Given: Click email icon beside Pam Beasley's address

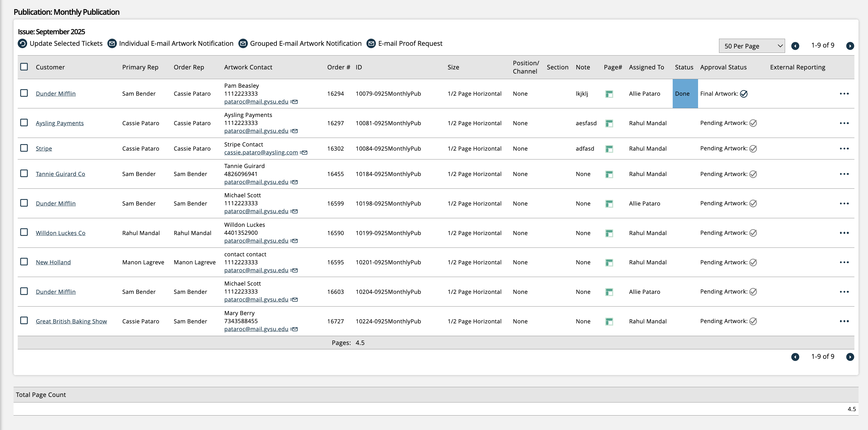Looking at the screenshot, I should pyautogui.click(x=294, y=102).
